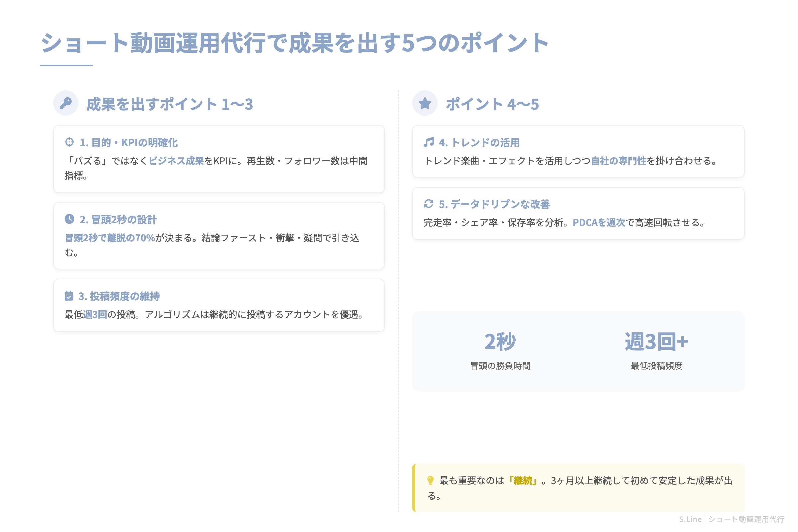Click the 継続 highlighted word in yellow banner
Image resolution: width=798 pixels, height=532 pixels.
click(x=523, y=481)
